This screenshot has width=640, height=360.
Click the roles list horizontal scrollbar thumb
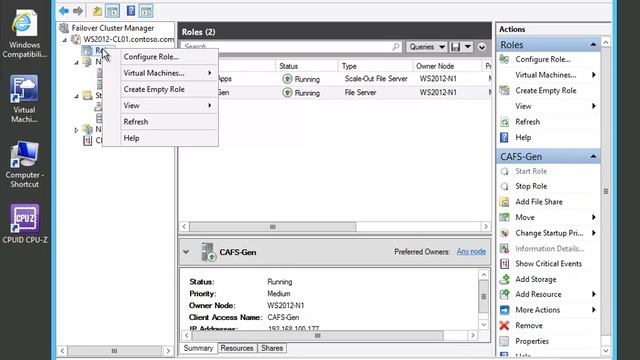(272, 227)
